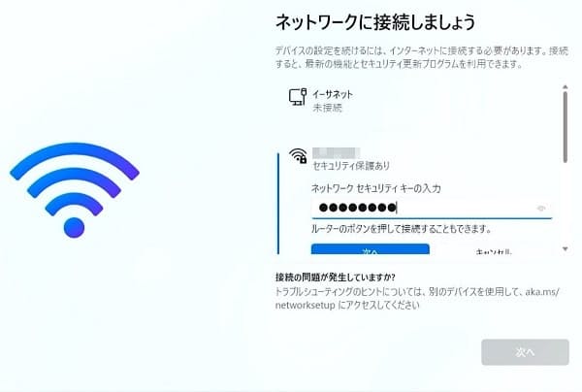Screen dimensions: 582x392
Task: Reveal the password with the eye icon
Action: [541, 209]
